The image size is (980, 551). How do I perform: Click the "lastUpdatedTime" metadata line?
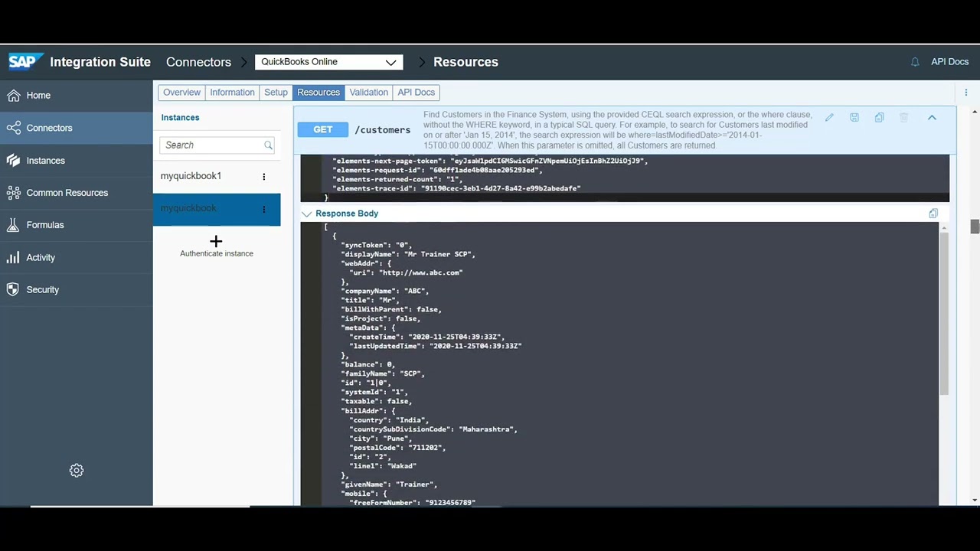pos(435,346)
